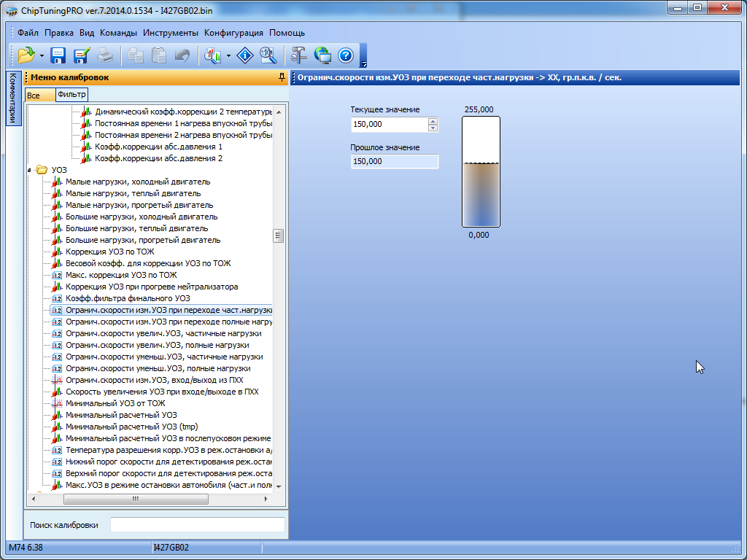Open settings with hammer and wrench icon

pyautogui.click(x=299, y=55)
